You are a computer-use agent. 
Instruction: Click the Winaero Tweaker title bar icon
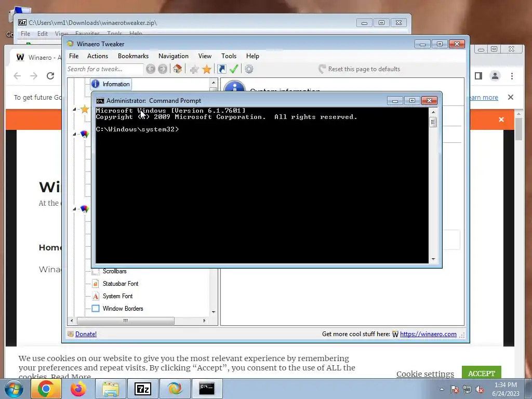pyautogui.click(x=70, y=44)
